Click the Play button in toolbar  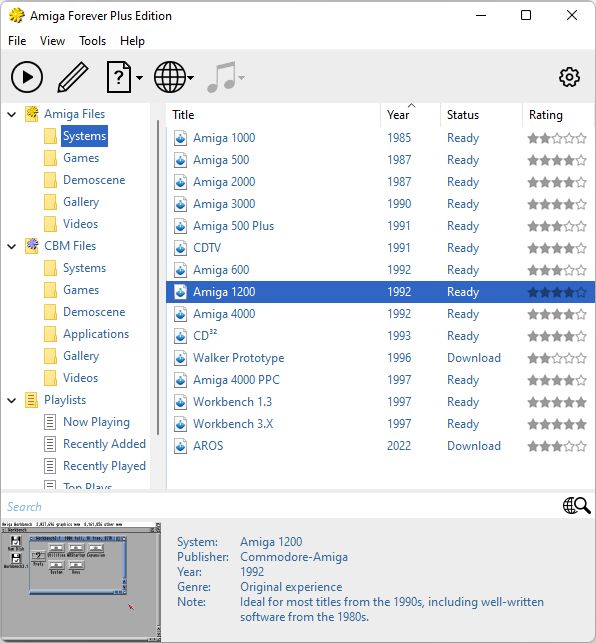pos(27,77)
